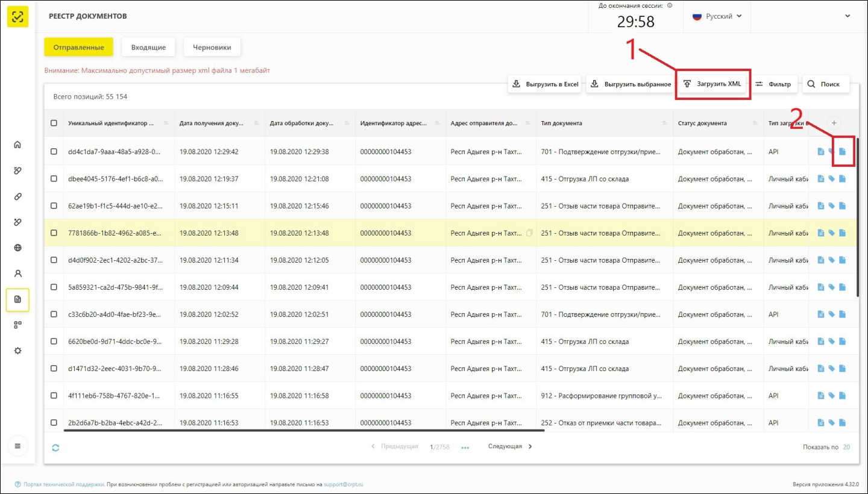The width and height of the screenshot is (868, 494).
Task: Click the table's horizontal scrollbar
Action: point(304,430)
